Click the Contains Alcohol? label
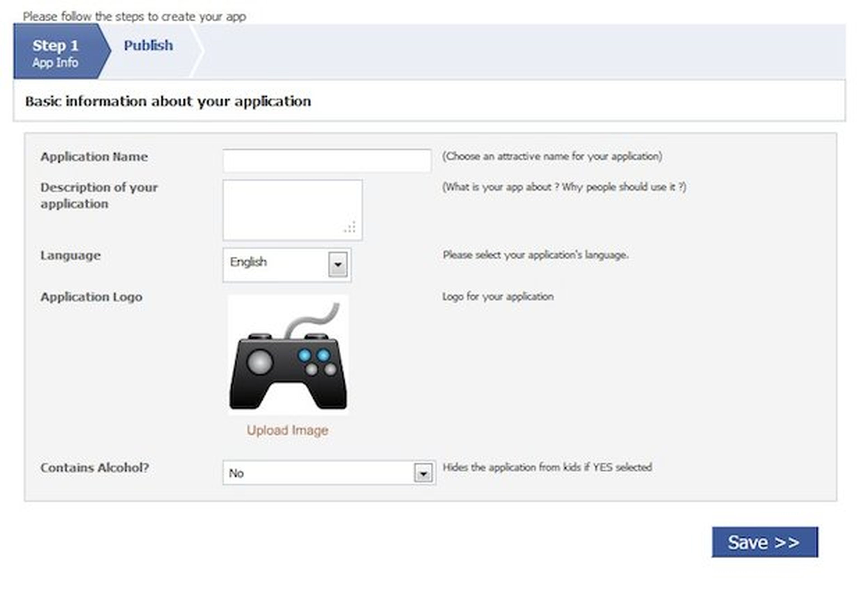868x609 pixels. (94, 468)
